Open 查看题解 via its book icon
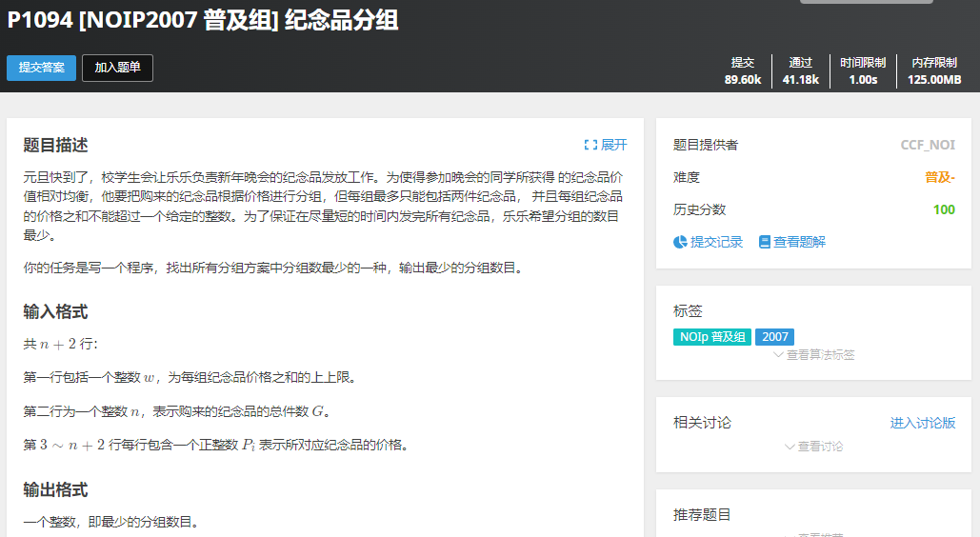This screenshot has width=980, height=537. pyautogui.click(x=765, y=242)
